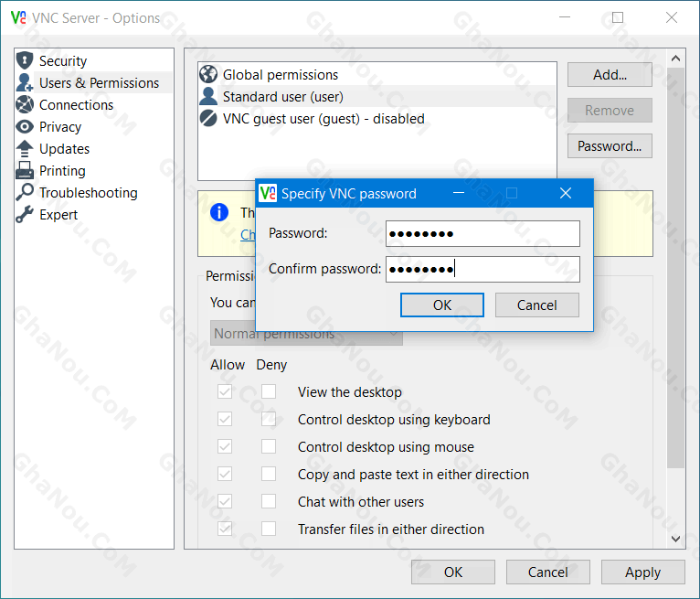Click the partially hidden link in info box
This screenshot has width=700, height=599.
248,234
